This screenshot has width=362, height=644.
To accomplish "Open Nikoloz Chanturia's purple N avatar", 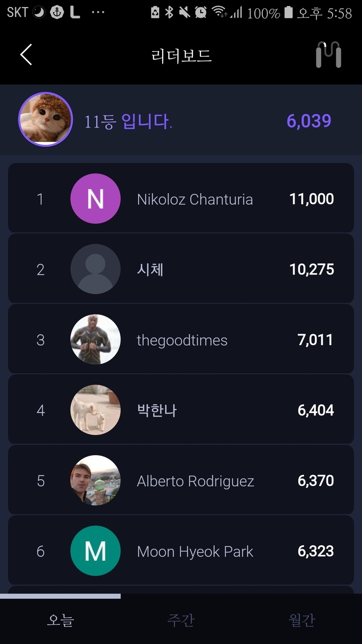I will click(96, 199).
